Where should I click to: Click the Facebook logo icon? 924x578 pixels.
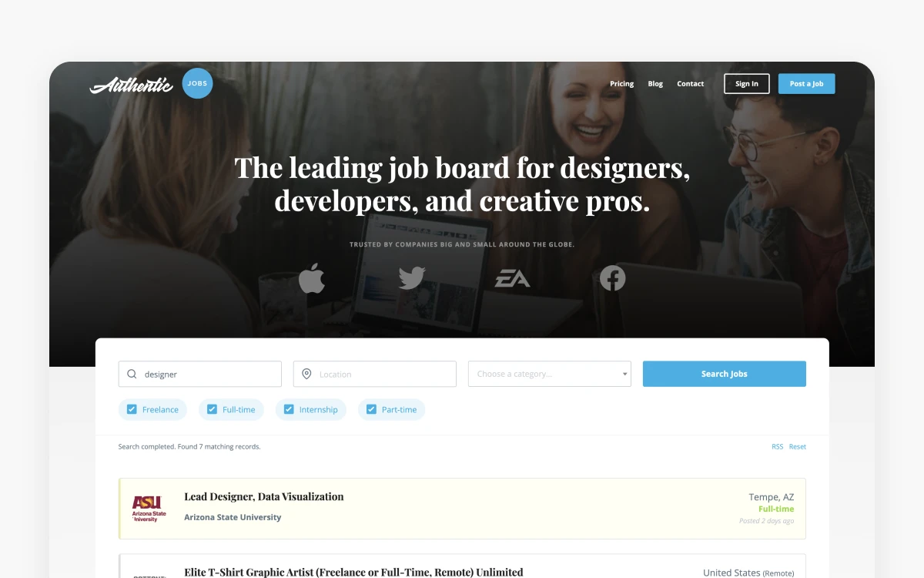613,277
